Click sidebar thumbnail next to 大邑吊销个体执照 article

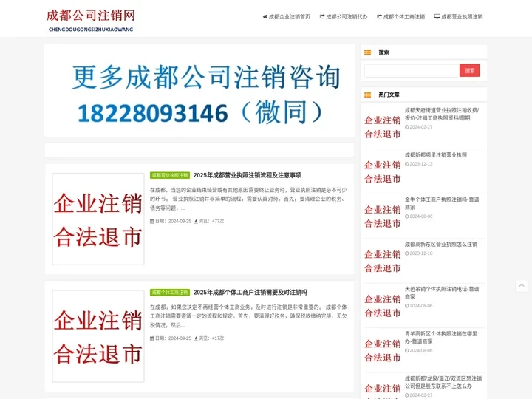(383, 306)
